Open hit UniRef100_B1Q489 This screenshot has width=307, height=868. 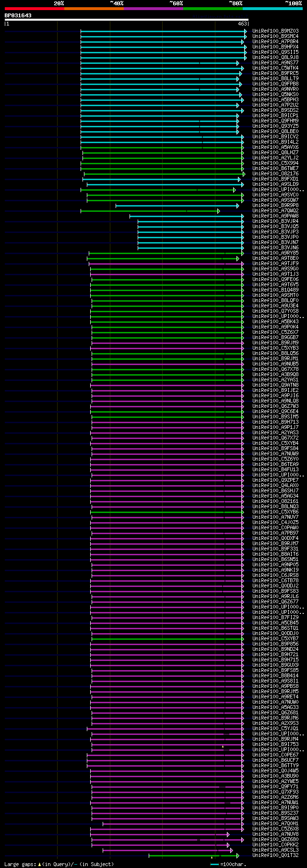pyautogui.click(x=275, y=290)
